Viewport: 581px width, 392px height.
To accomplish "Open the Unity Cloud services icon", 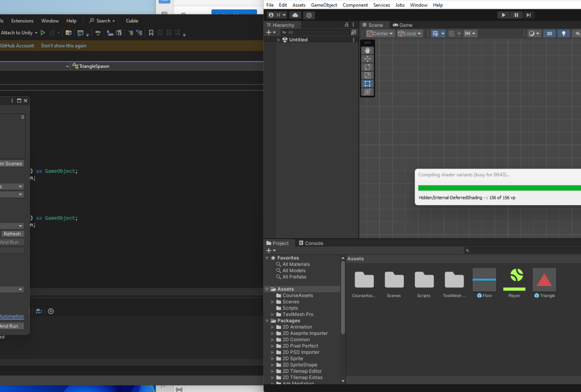I will tap(295, 15).
